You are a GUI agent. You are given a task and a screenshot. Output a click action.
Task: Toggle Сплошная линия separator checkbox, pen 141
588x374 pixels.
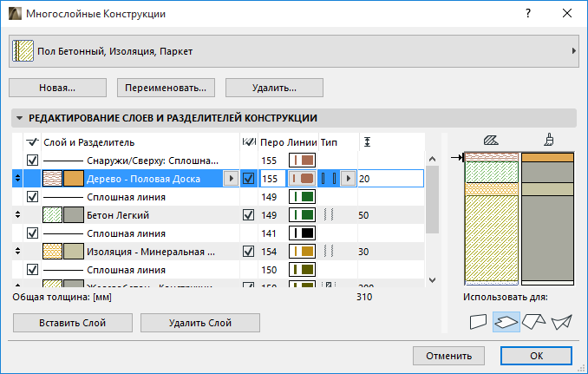(33, 233)
